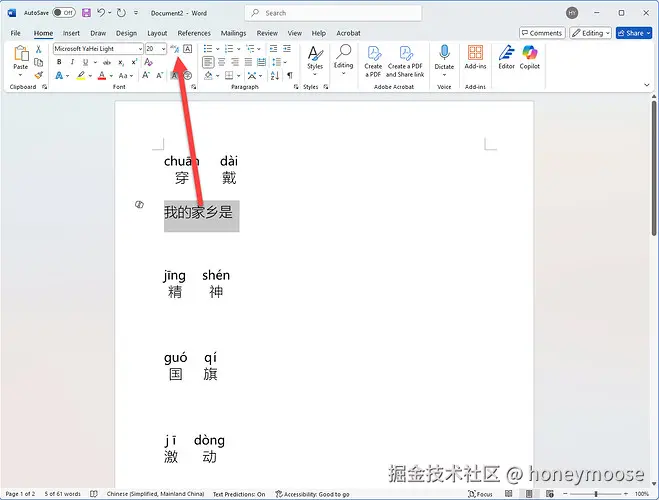Launch Copilot from the ribbon
Image resolution: width=659 pixels, height=500 pixels.
tap(530, 58)
